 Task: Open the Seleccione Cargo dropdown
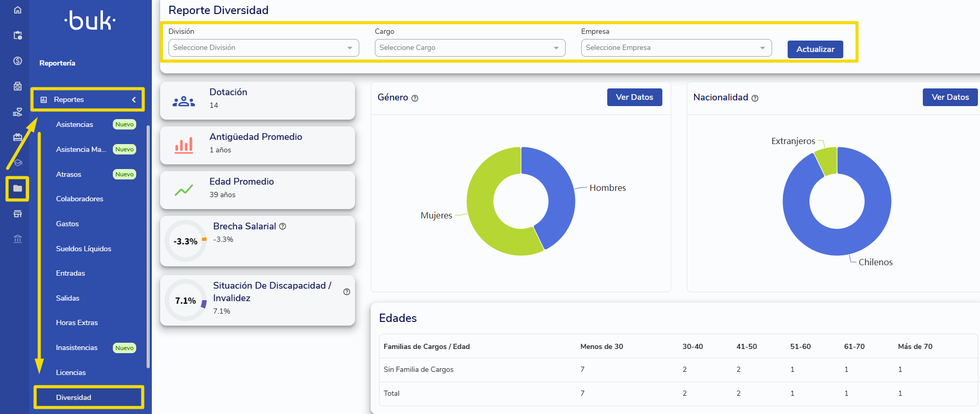pos(470,48)
